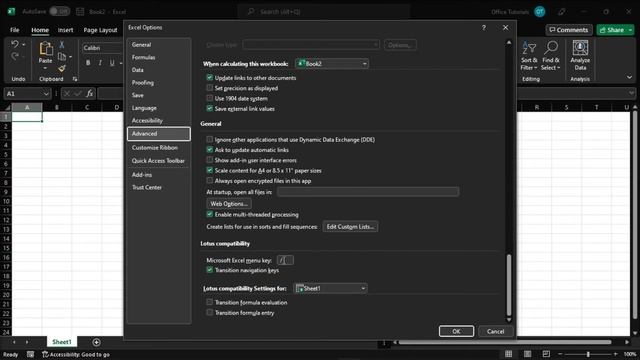Expand the formula bar chevron
Screen dimensions: 640x360
631,93
